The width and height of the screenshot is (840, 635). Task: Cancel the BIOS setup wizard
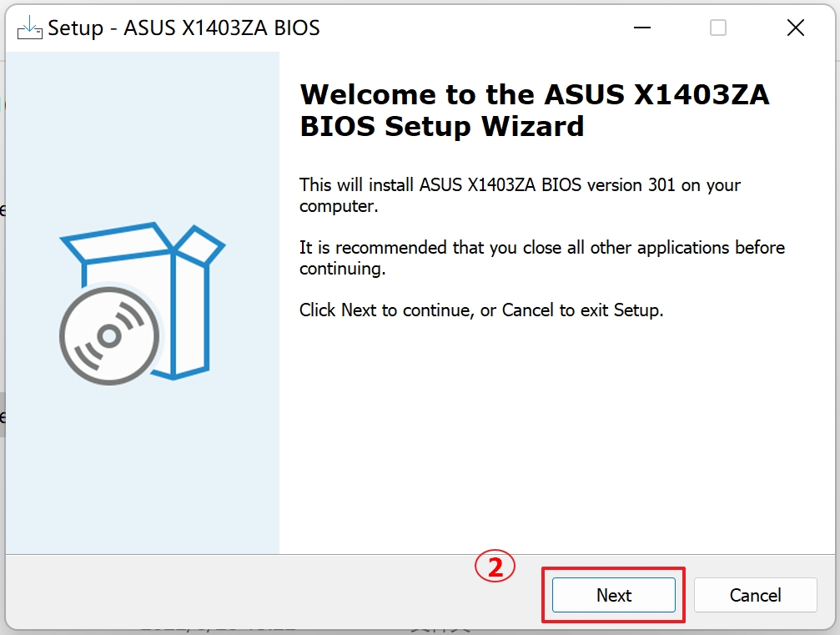point(755,595)
